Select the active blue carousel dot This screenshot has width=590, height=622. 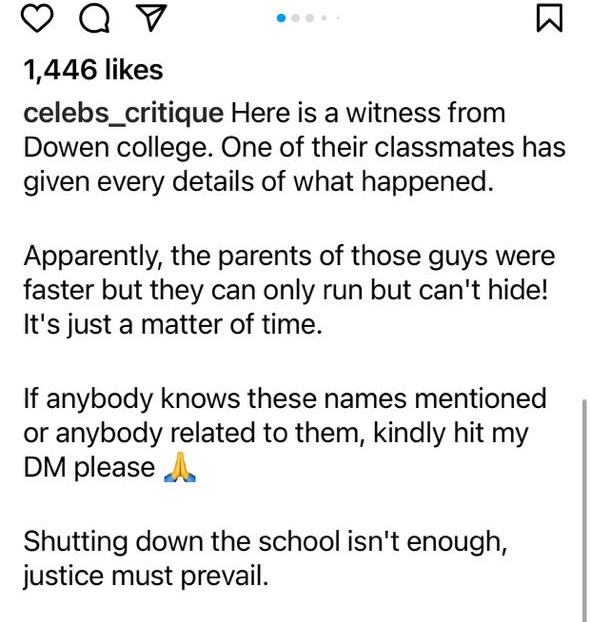(x=281, y=18)
